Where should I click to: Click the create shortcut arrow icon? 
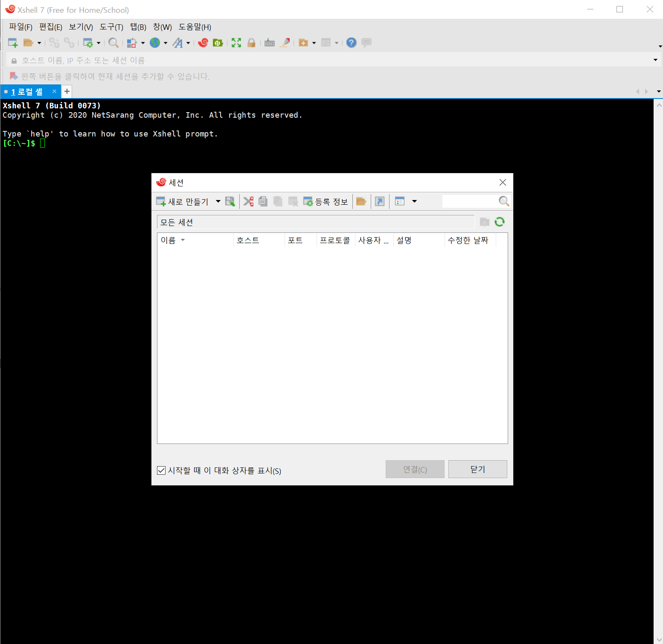pyautogui.click(x=380, y=201)
